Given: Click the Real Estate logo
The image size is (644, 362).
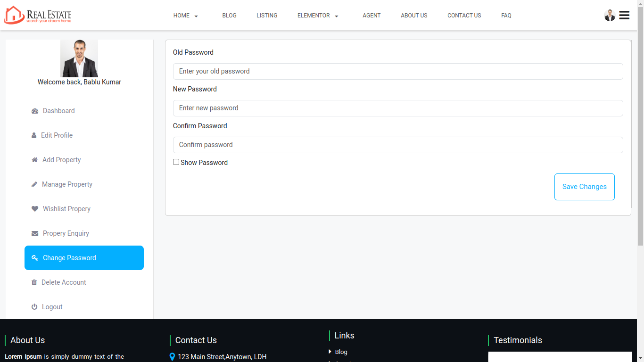Looking at the screenshot, I should tap(38, 15).
